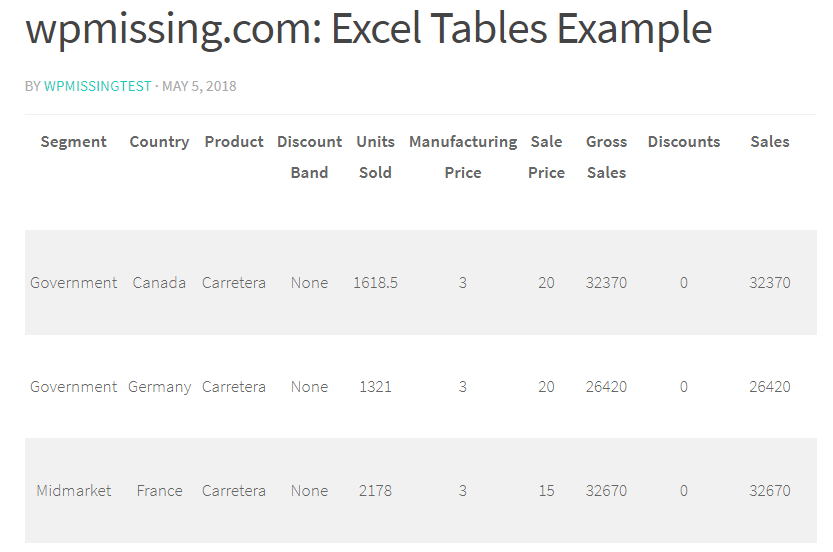
Task: Click the France country cell
Action: click(159, 491)
